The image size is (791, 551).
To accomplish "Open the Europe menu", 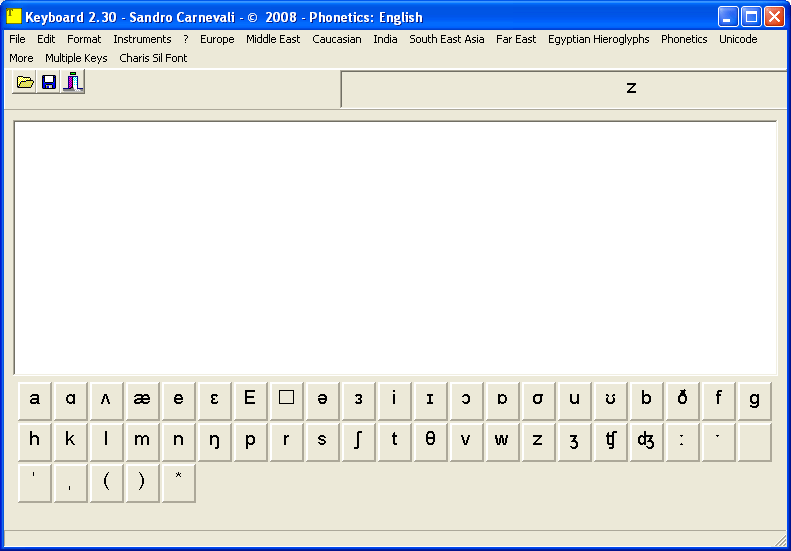I will point(217,39).
